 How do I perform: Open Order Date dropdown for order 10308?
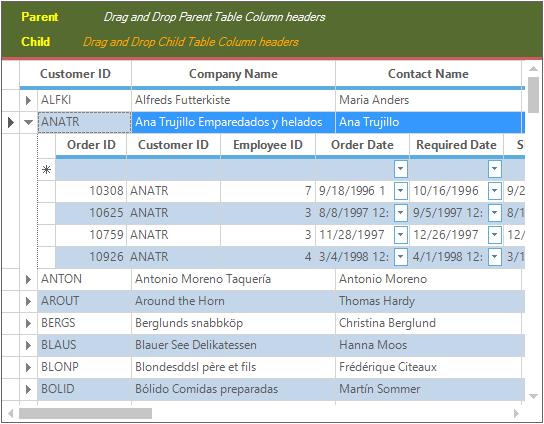point(400,191)
